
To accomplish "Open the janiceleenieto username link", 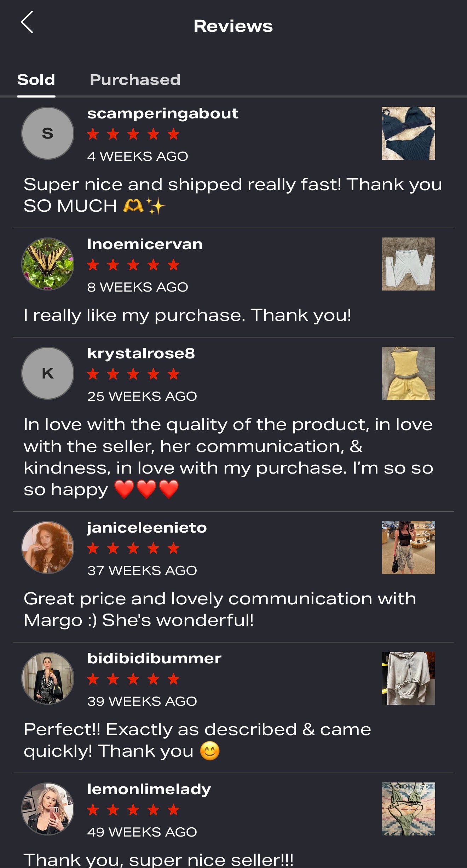I will click(x=147, y=528).
